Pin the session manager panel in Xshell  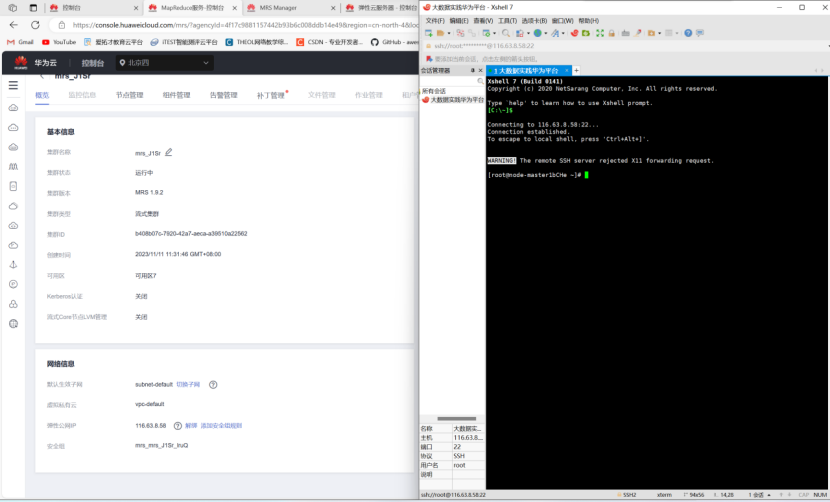[x=473, y=70]
